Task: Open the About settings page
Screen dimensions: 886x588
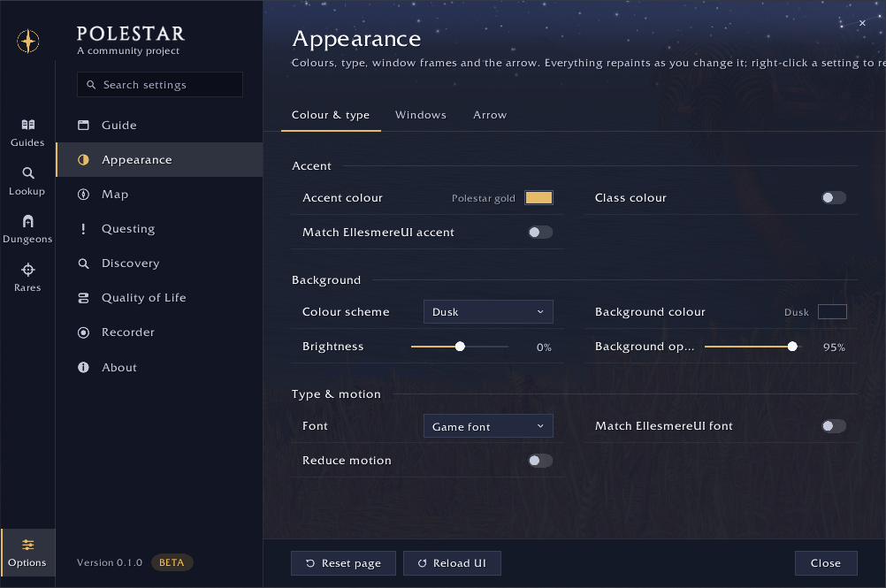Action: [x=159, y=367]
